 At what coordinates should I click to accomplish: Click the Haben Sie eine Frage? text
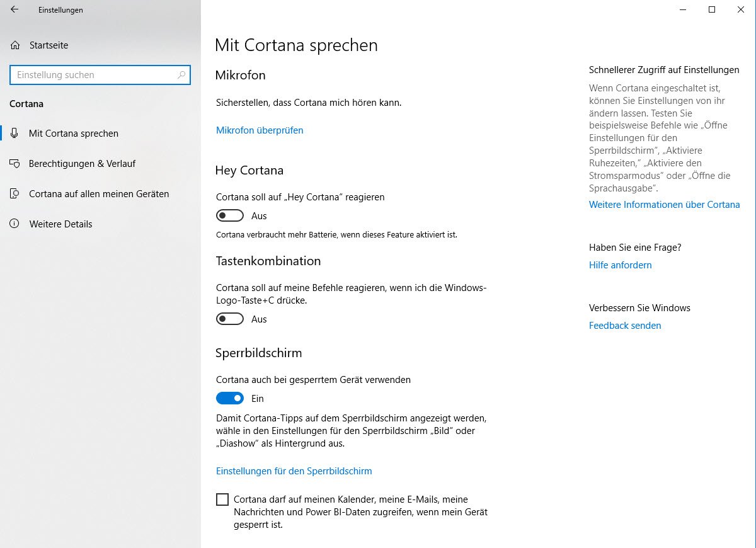click(x=635, y=248)
